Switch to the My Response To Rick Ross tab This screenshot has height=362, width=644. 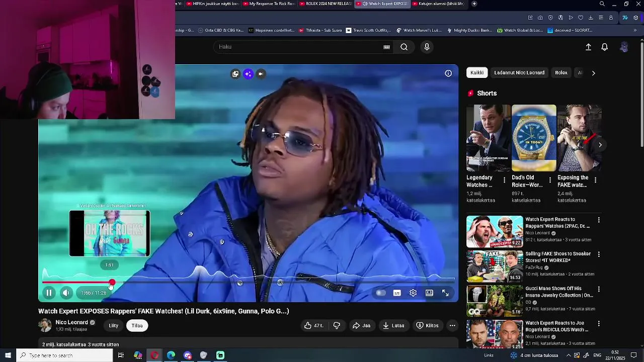pyautogui.click(x=269, y=4)
